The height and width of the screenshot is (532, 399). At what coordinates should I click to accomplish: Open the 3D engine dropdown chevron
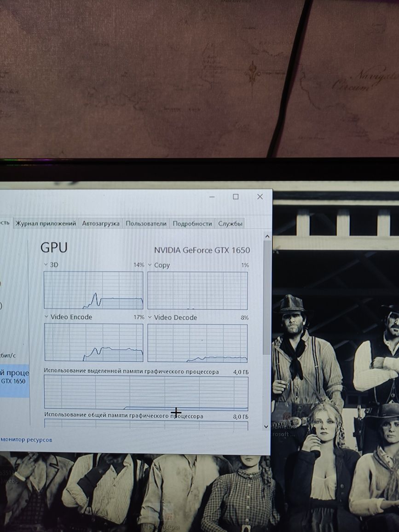[x=46, y=265]
